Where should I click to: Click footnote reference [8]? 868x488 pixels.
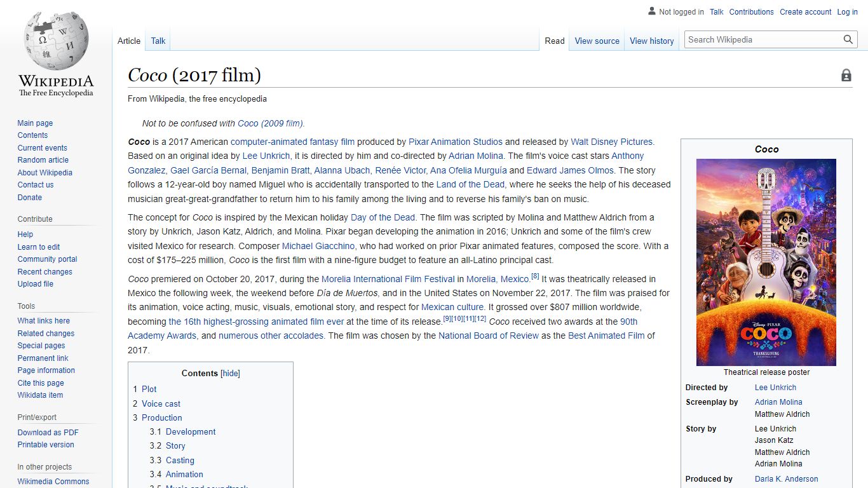(x=535, y=276)
